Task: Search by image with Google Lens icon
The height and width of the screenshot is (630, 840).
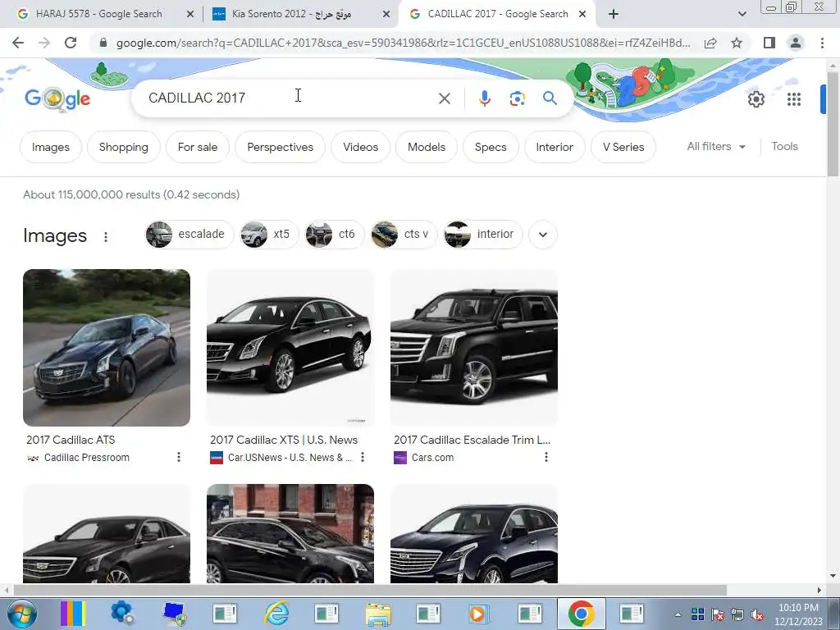Action: tap(517, 98)
